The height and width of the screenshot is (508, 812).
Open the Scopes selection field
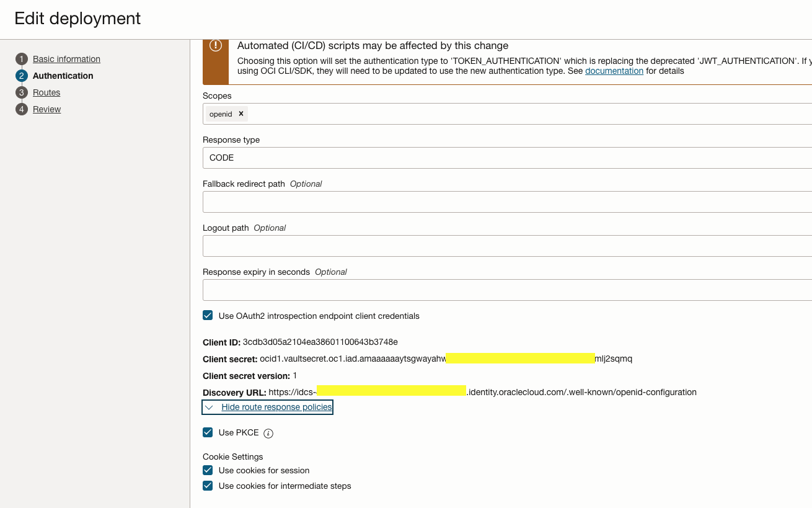(527, 114)
